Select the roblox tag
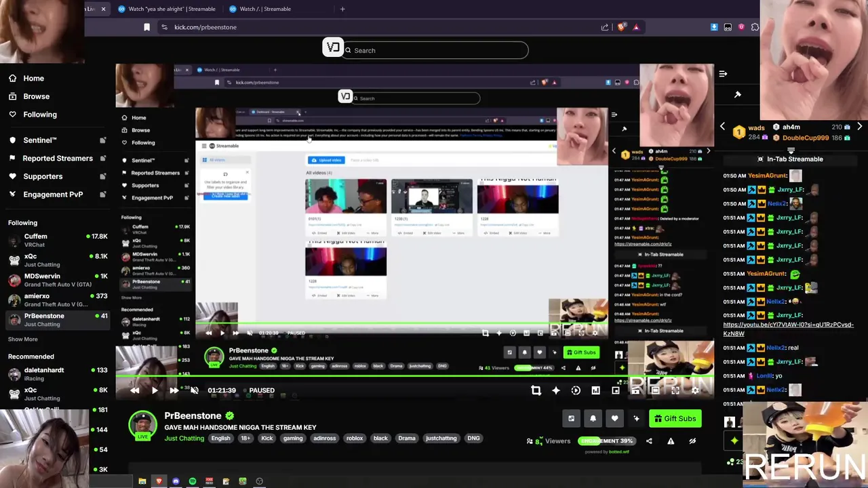Image resolution: width=868 pixels, height=488 pixels. pyautogui.click(x=355, y=439)
